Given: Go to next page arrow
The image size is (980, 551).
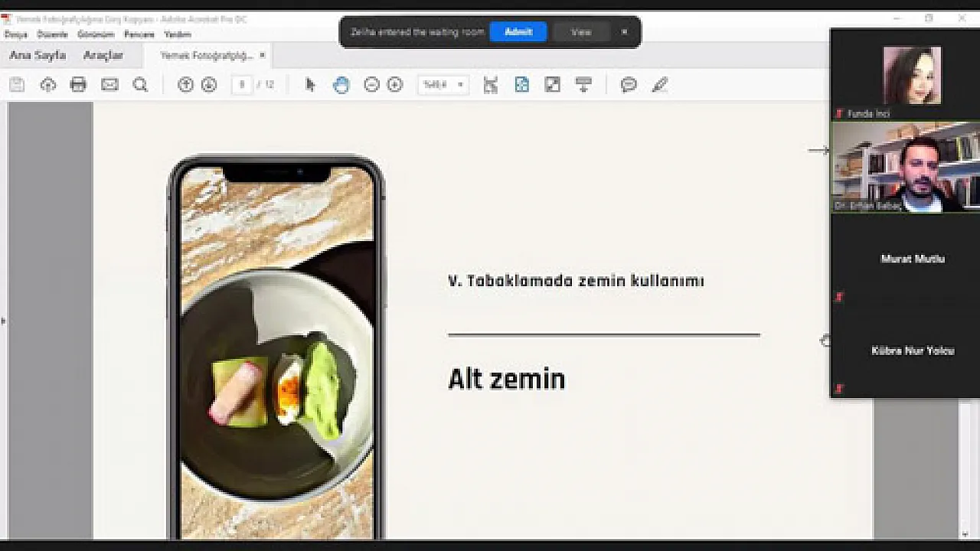Looking at the screenshot, I should pos(209,85).
